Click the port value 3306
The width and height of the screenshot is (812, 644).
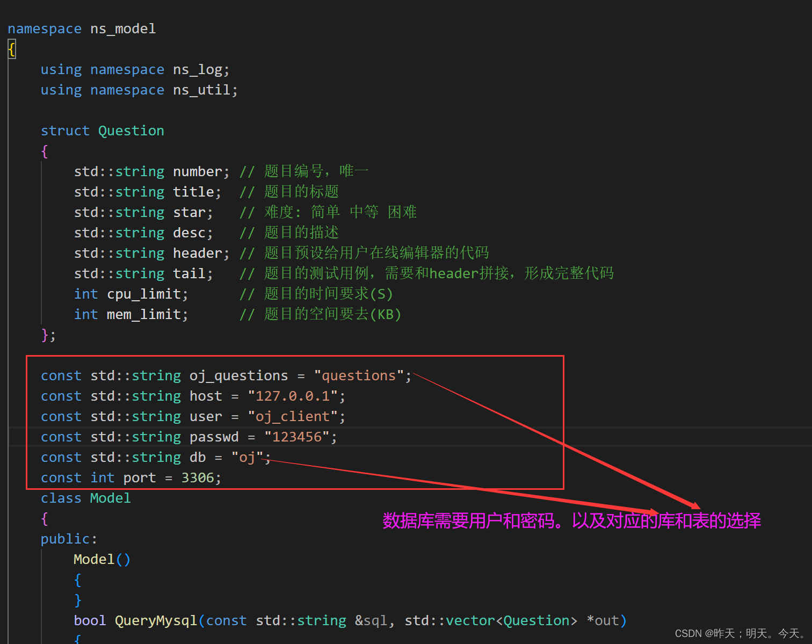pyautogui.click(x=198, y=478)
